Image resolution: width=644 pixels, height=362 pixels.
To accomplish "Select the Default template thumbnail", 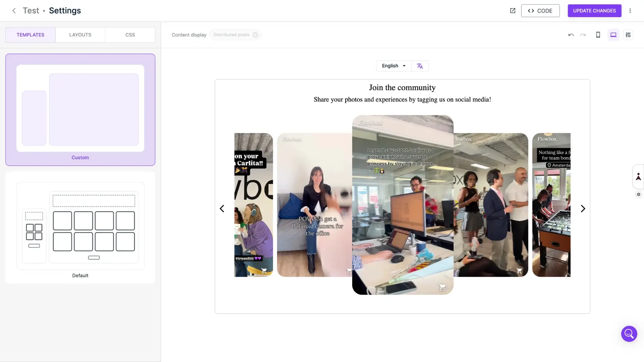I will 80,226.
